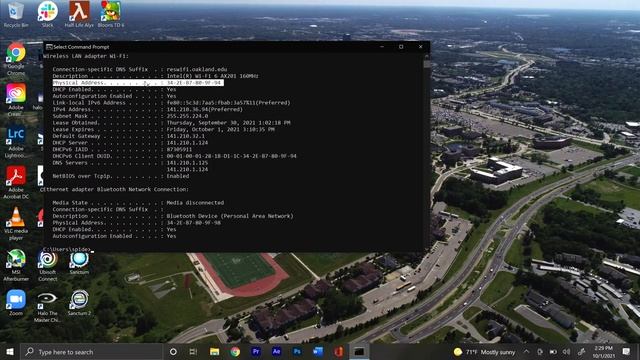Launch Zoom from the desktop
This screenshot has width=640, height=360.
[x=16, y=302]
